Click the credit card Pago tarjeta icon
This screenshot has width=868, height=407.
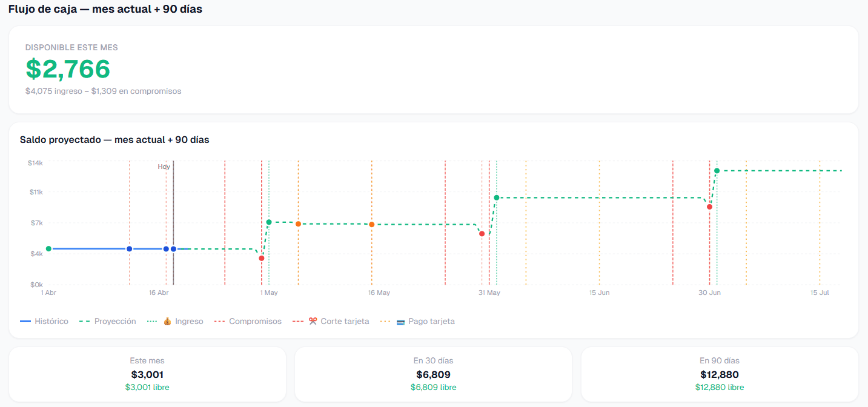click(x=400, y=322)
